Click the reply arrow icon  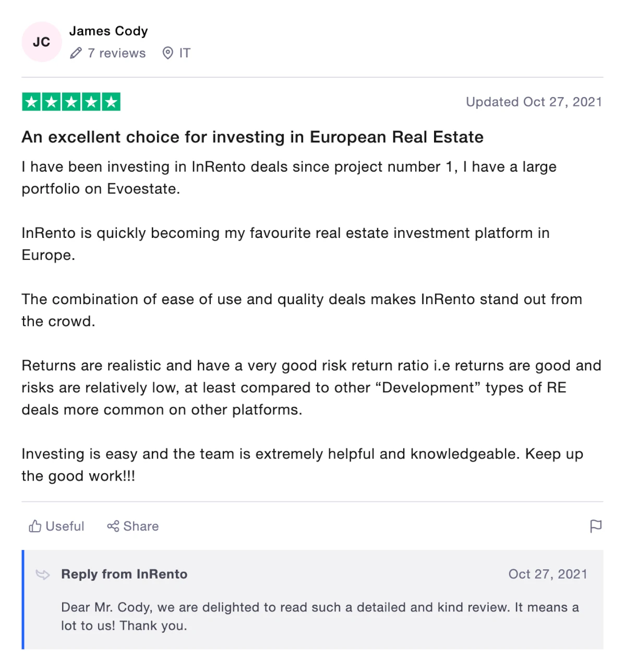[x=43, y=574]
